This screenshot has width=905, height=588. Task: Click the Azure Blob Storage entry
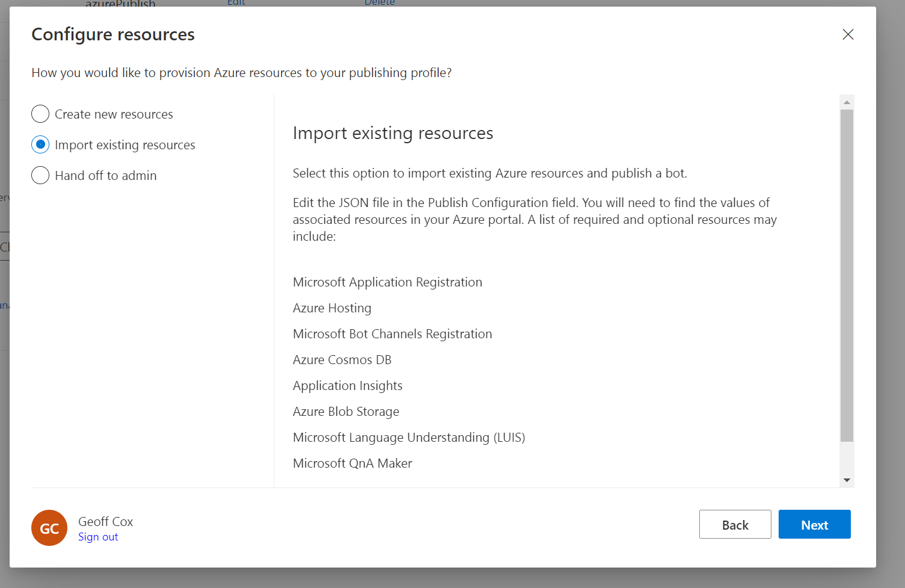(x=346, y=412)
